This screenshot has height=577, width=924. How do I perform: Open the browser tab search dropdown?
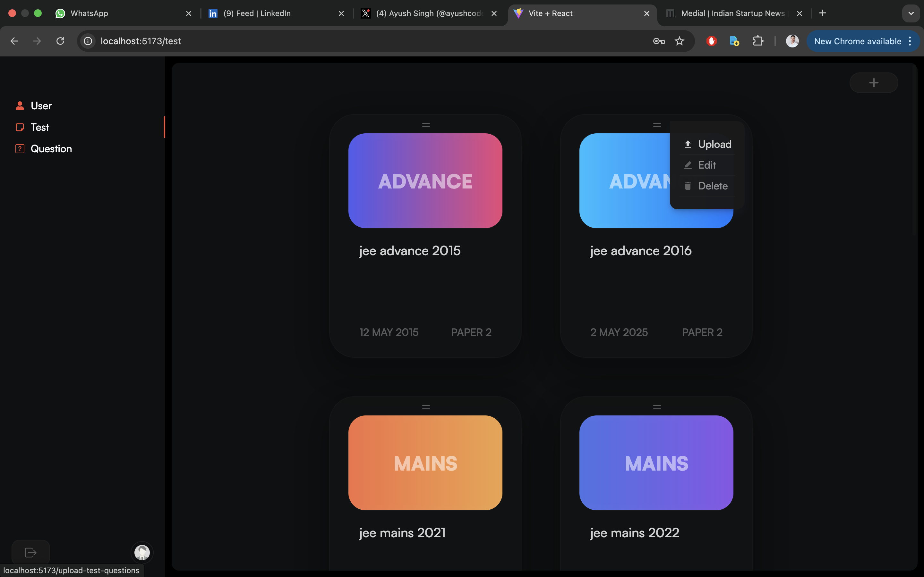pyautogui.click(x=911, y=13)
